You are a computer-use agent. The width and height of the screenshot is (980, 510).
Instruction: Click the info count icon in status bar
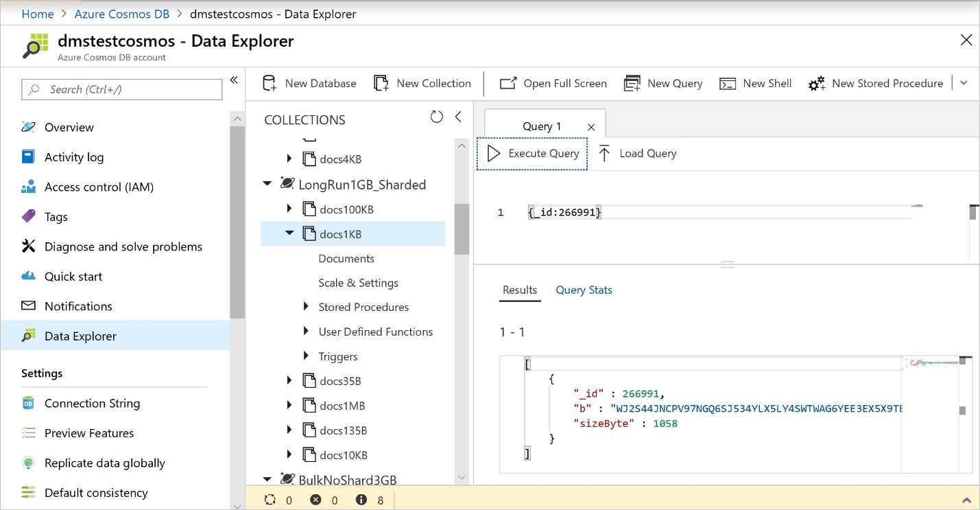point(361,500)
